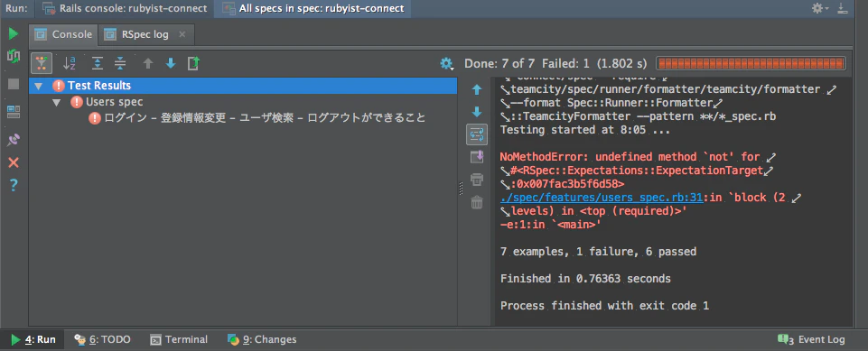Screen dimensions: 868x351
Task: Collapse the Users spec tree node
Action: [x=57, y=102]
